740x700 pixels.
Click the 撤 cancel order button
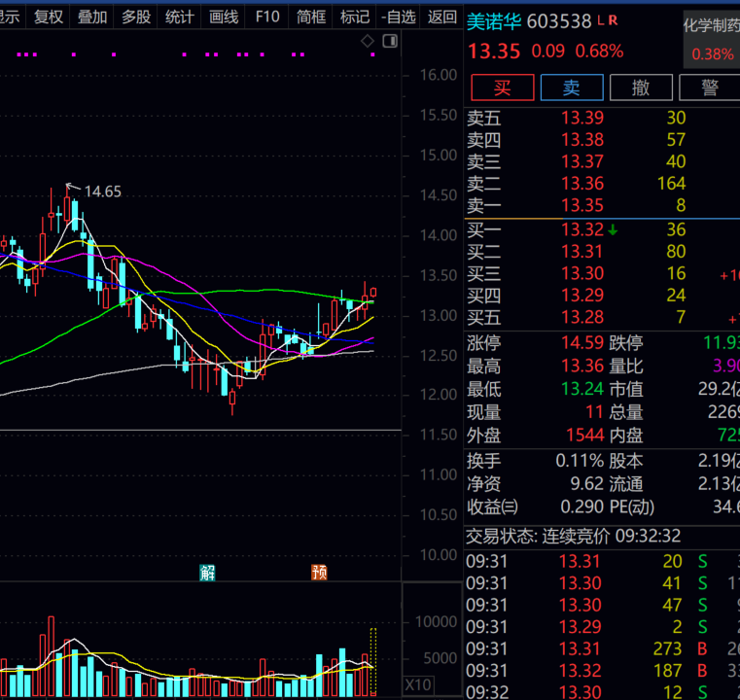pos(641,87)
